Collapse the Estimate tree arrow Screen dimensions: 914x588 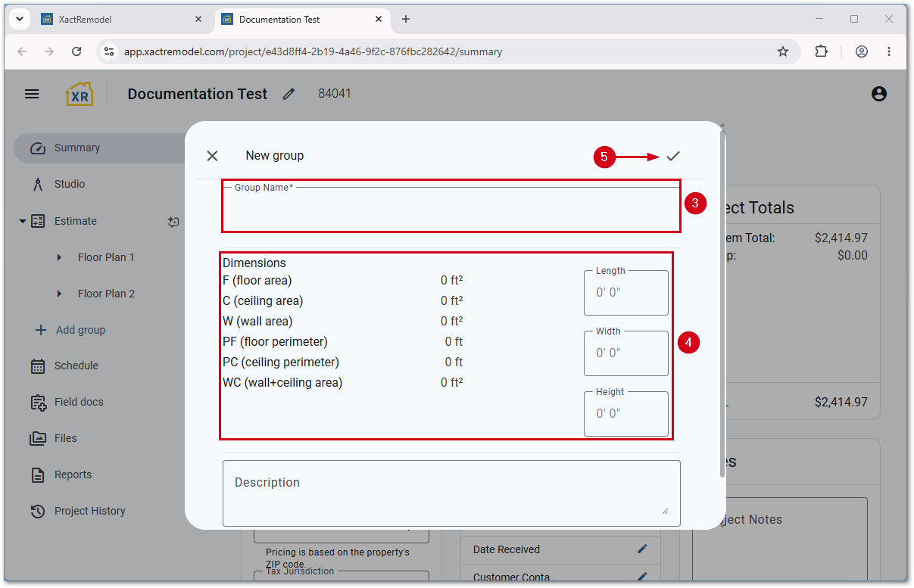23,221
